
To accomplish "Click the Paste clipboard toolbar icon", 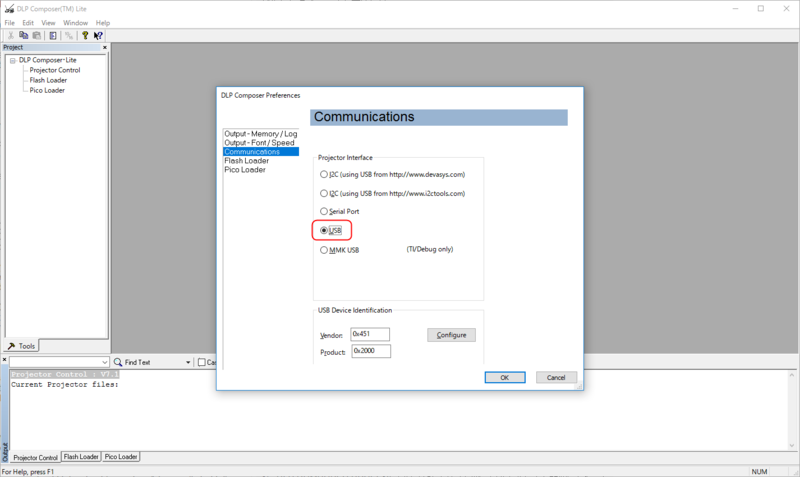I will (x=37, y=35).
